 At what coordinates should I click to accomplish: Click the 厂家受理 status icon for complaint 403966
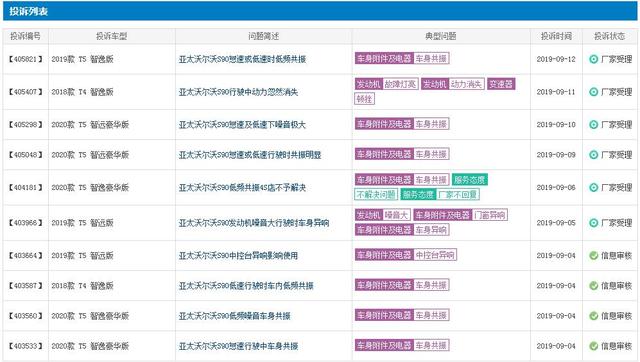click(593, 223)
